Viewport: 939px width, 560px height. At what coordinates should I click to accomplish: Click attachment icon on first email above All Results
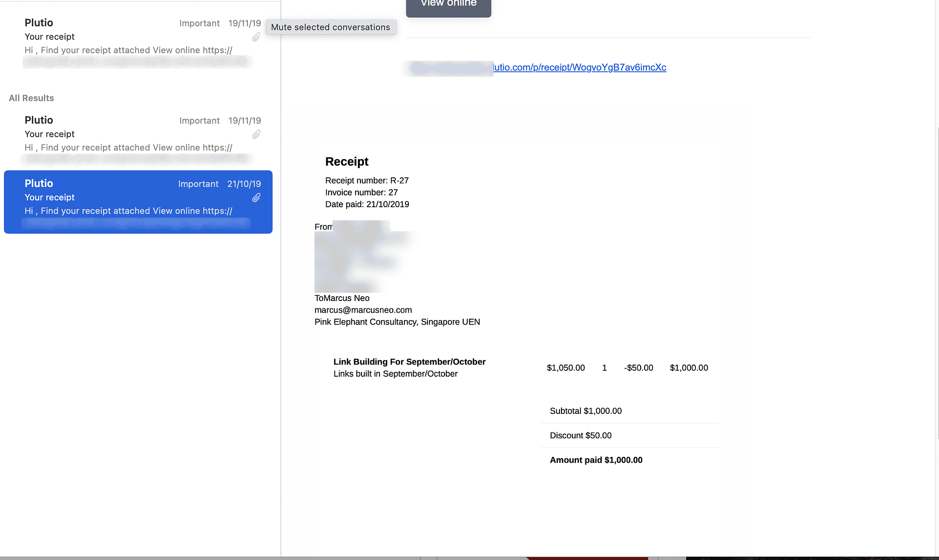256,37
